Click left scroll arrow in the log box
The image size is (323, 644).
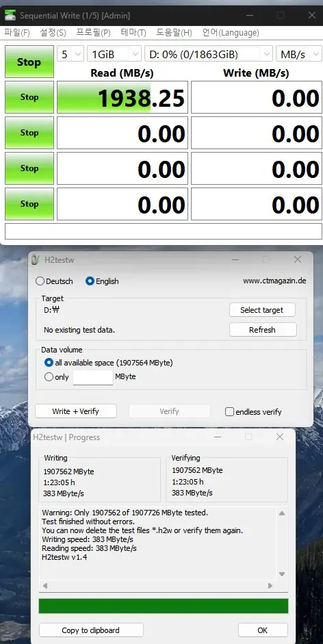tap(45, 586)
